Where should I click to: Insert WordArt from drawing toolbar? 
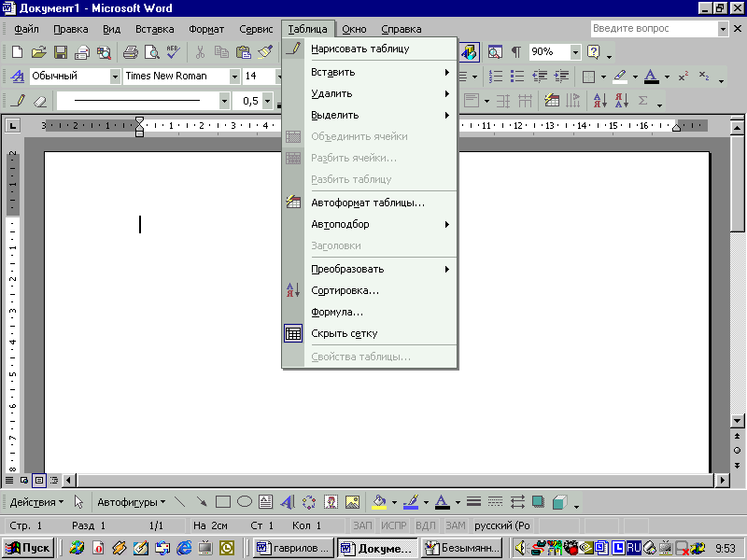pos(288,502)
